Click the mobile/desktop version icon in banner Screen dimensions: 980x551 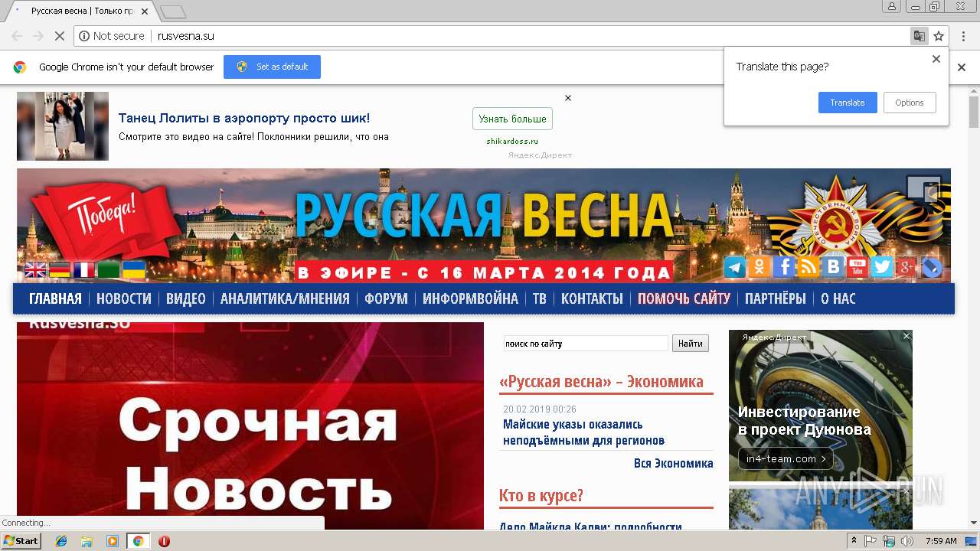923,190
